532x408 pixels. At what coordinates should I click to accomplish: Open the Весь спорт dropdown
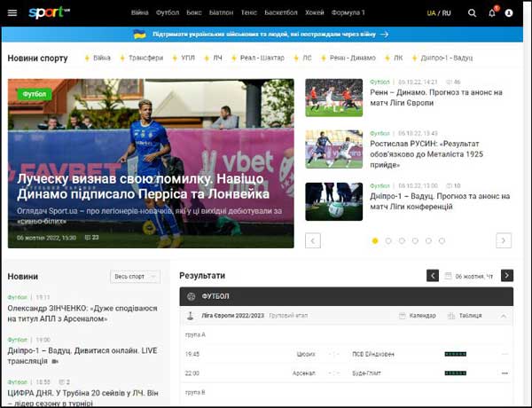pyautogui.click(x=135, y=277)
